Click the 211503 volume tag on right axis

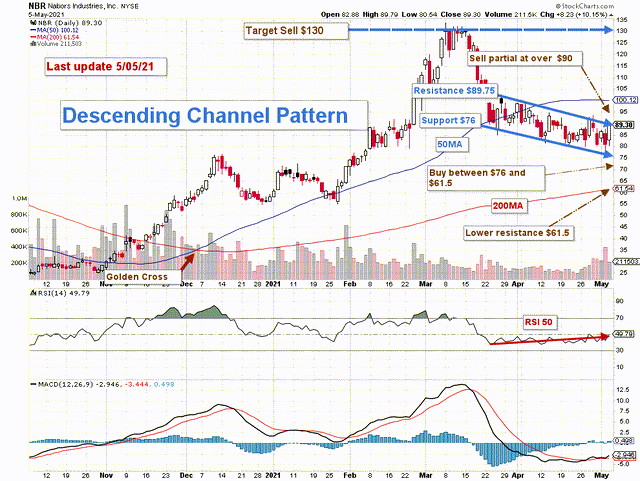pos(625,261)
